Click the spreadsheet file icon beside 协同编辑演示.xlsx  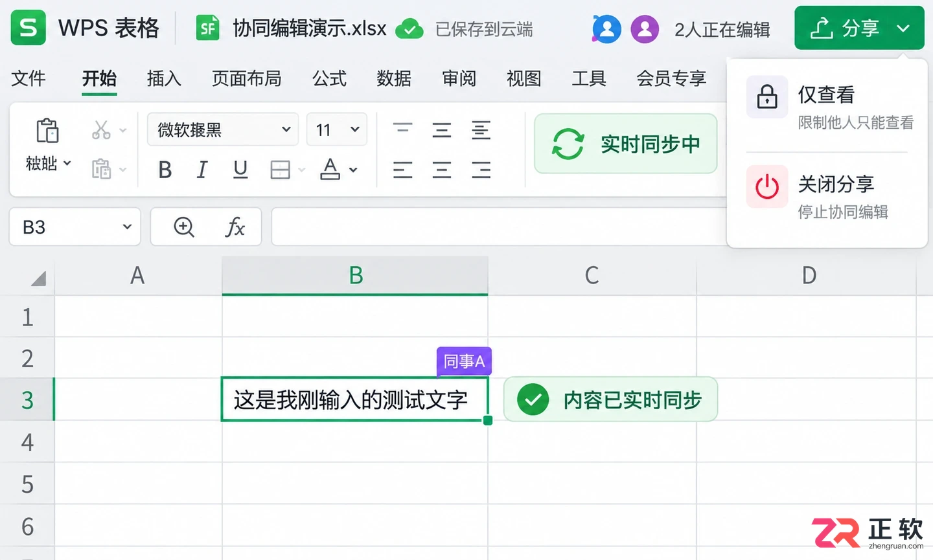pos(207,28)
